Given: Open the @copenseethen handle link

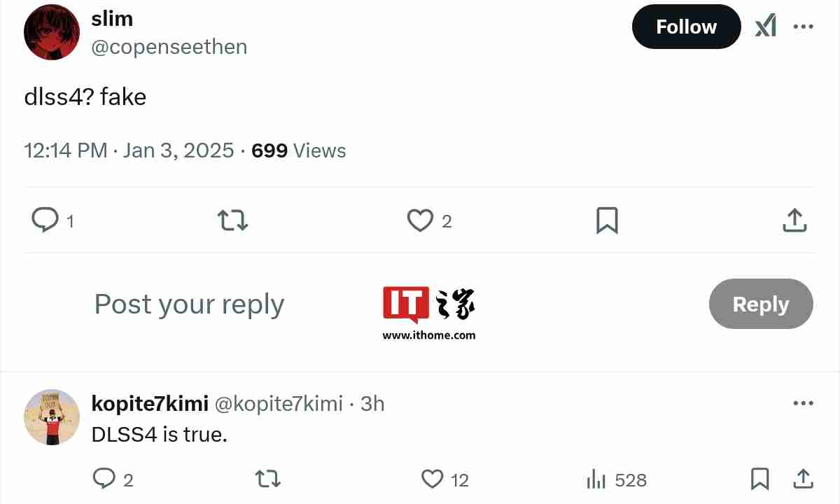Looking at the screenshot, I should pyautogui.click(x=169, y=47).
